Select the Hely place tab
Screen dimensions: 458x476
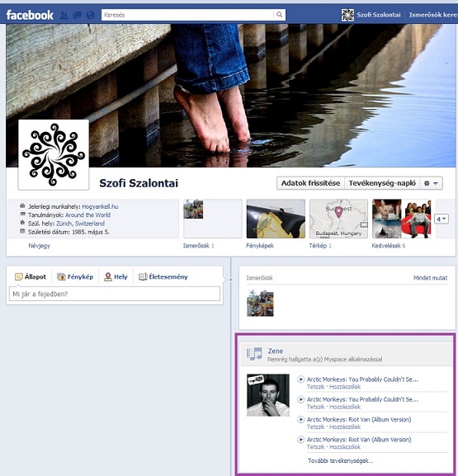tap(116, 276)
